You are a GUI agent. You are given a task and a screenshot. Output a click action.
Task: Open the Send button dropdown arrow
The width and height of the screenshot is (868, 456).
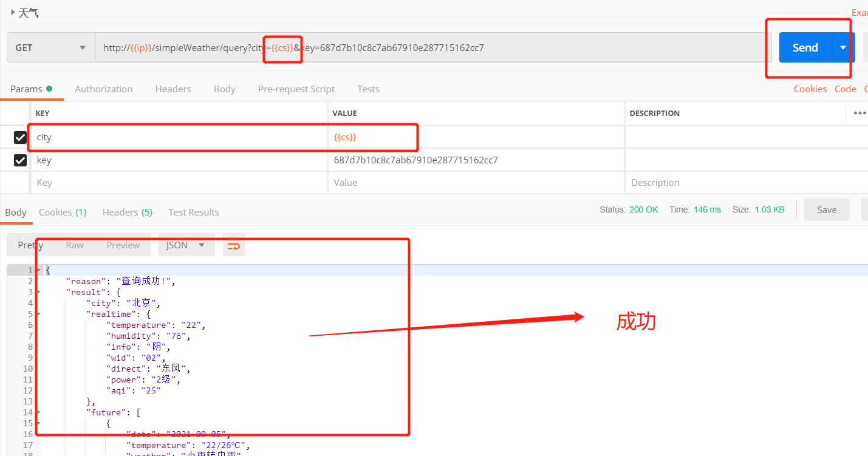point(843,47)
